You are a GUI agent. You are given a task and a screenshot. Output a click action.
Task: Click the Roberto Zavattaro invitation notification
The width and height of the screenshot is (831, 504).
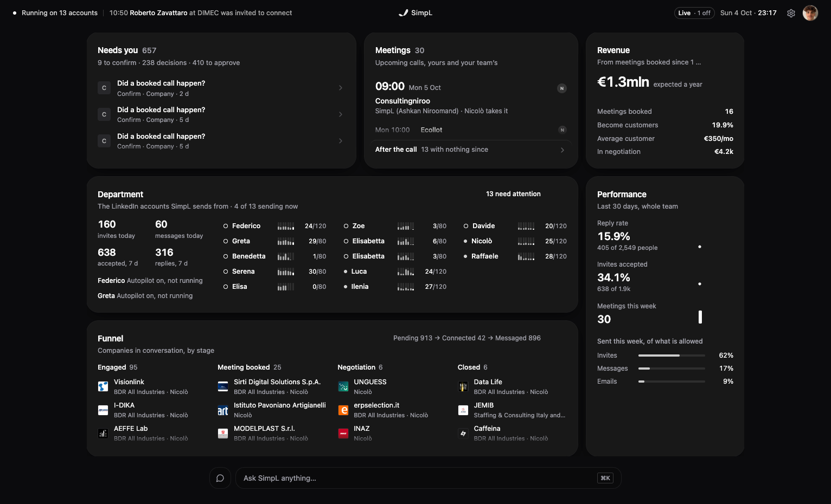[201, 13]
